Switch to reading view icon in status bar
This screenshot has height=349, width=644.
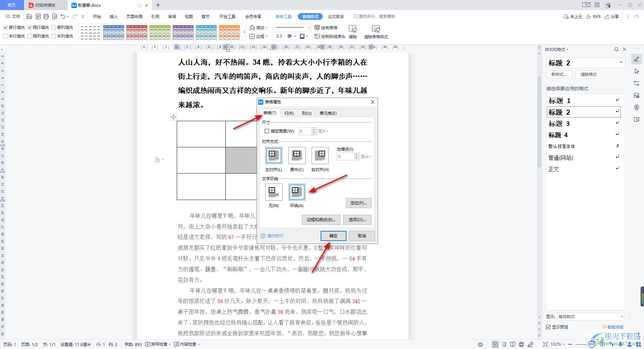[x=513, y=344]
